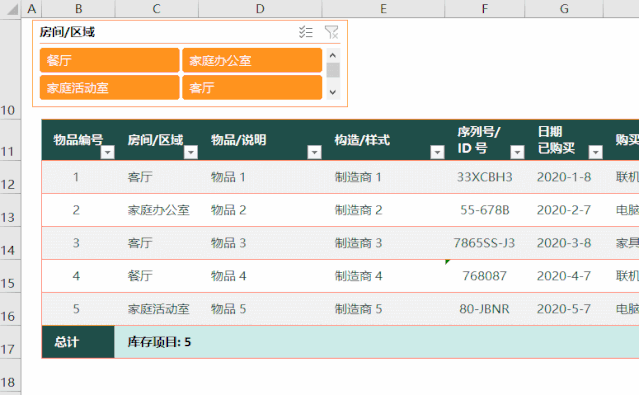Screen dimensions: 639x395
Task: Select the 客厅 slicer button
Action: (x=252, y=88)
